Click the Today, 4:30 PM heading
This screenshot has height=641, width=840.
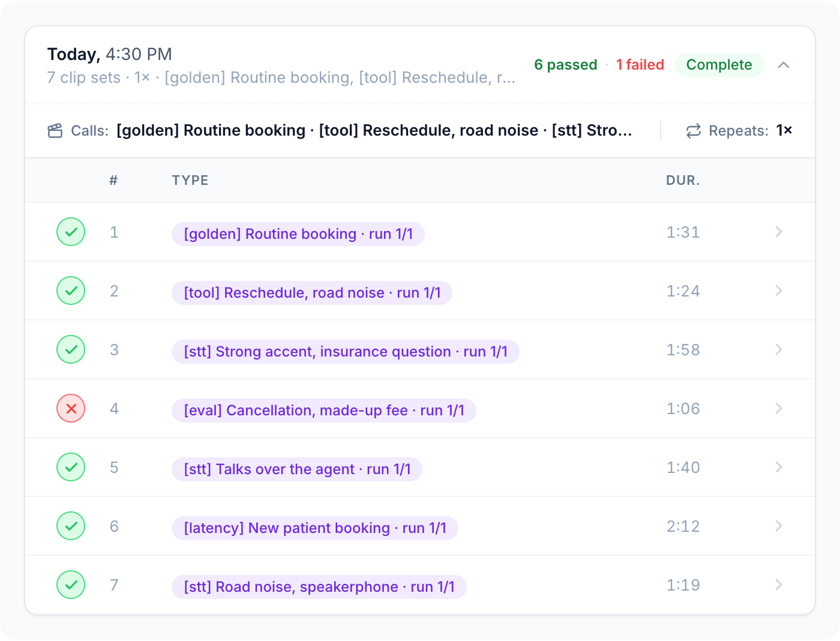[x=110, y=55]
